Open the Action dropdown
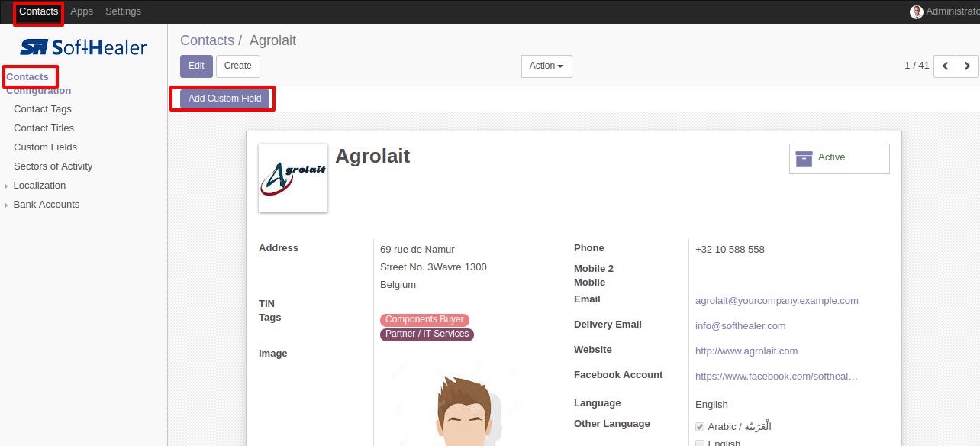 (x=546, y=66)
